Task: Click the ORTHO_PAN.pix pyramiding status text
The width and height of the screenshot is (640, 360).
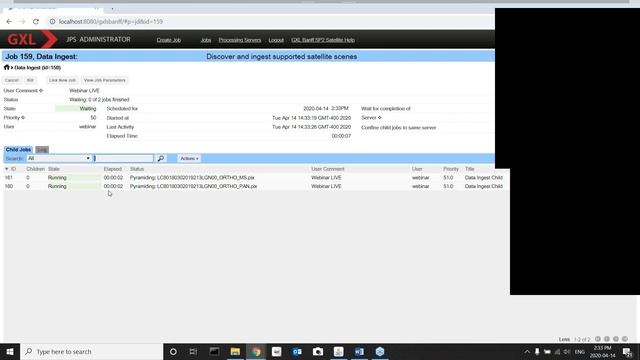Action: pos(193,186)
